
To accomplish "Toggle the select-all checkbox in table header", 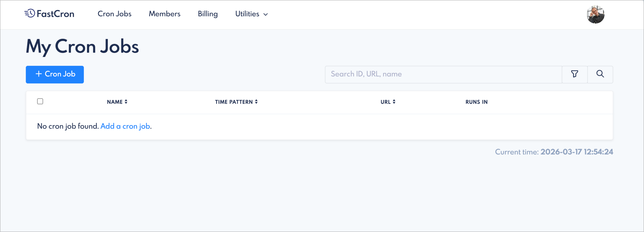I will point(40,101).
